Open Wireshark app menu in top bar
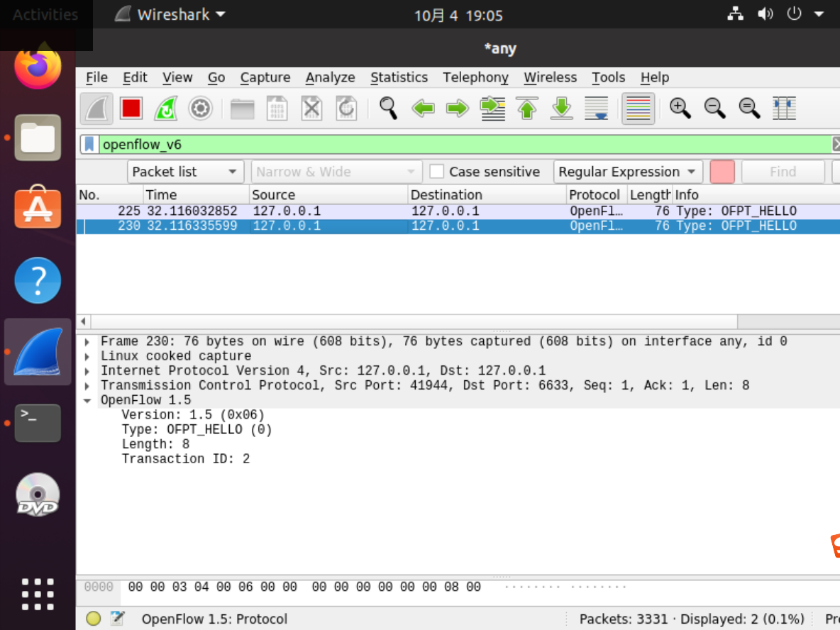840x630 pixels. [x=170, y=14]
